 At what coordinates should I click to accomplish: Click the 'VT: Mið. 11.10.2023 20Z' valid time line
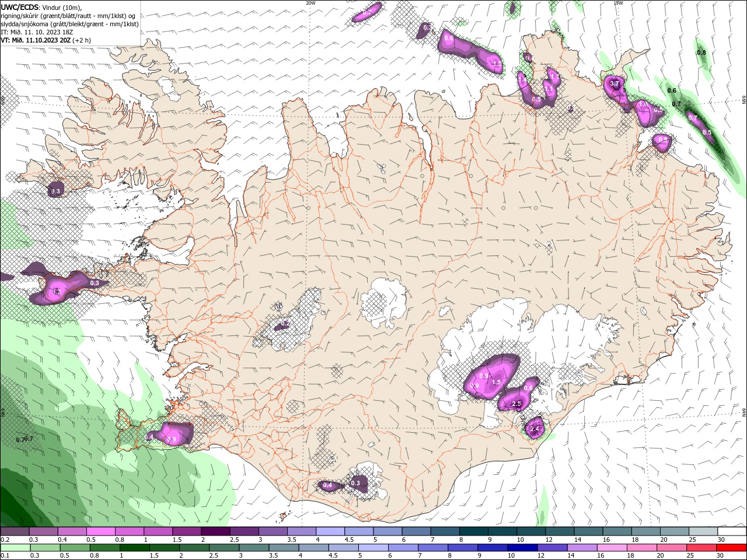click(46, 40)
